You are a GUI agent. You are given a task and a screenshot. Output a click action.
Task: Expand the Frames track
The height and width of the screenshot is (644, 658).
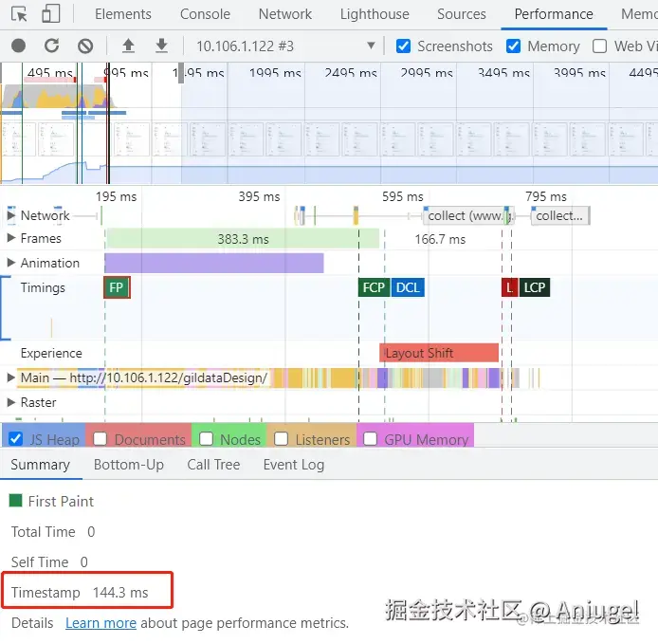click(11, 238)
